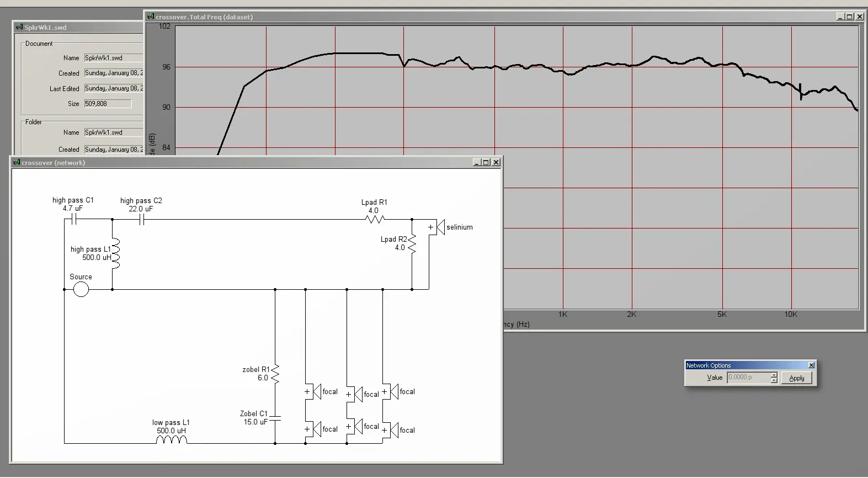Image resolution: width=868 pixels, height=478 pixels.
Task: Select the selenium tweeter driver symbol
Action: (440, 227)
